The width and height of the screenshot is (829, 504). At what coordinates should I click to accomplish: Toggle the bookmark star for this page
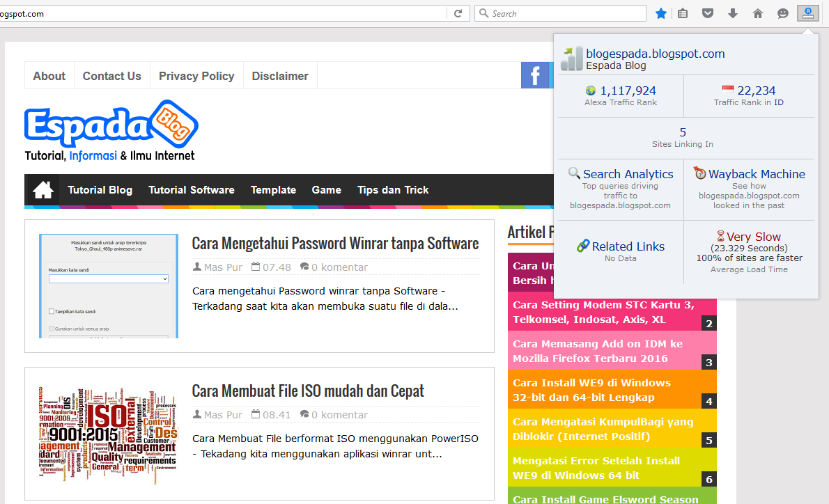660,13
